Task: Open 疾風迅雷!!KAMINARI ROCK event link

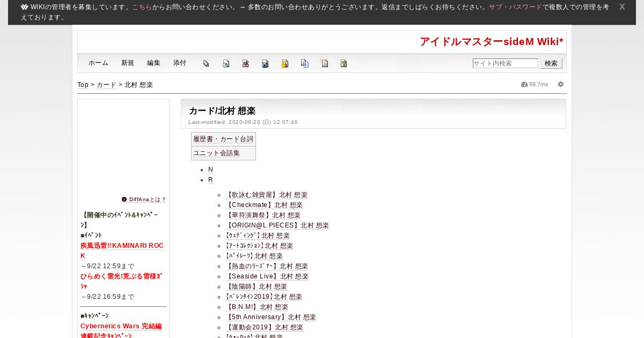Action: [122, 251]
